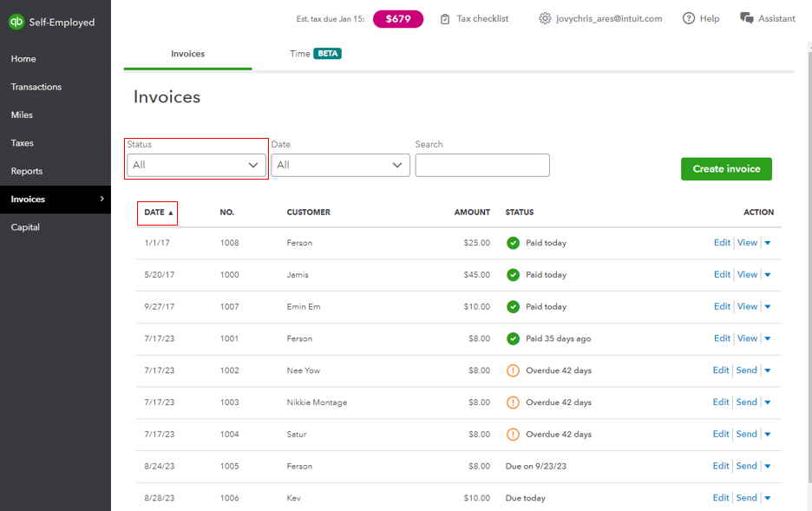This screenshot has width=812, height=511.
Task: Edit invoice 1008 for Ferson
Action: (x=722, y=242)
